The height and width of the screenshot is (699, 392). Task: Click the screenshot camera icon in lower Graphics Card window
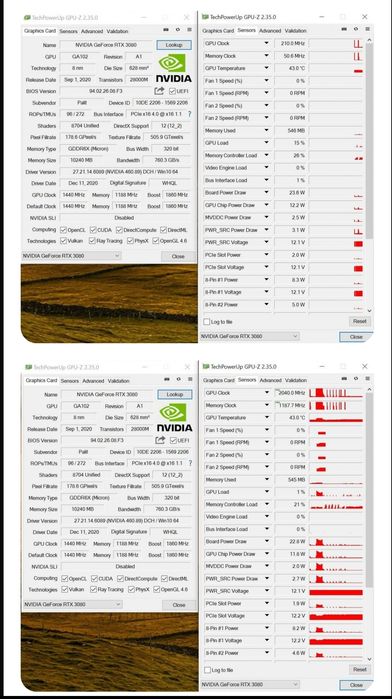pos(166,379)
